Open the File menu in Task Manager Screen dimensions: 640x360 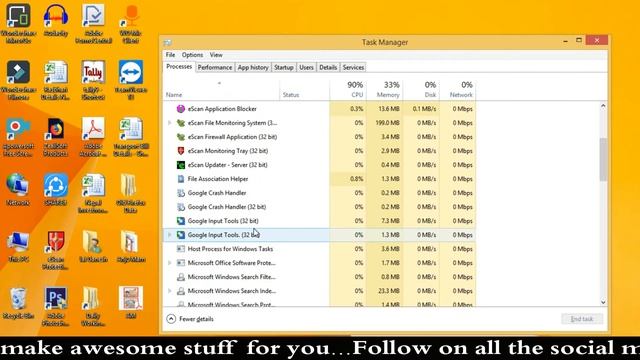(170, 55)
